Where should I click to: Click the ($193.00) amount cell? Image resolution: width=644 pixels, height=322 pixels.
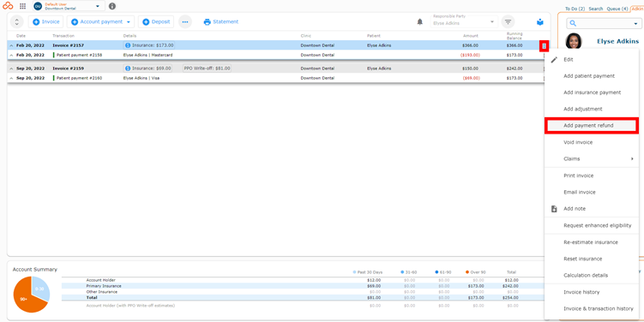[x=470, y=55]
